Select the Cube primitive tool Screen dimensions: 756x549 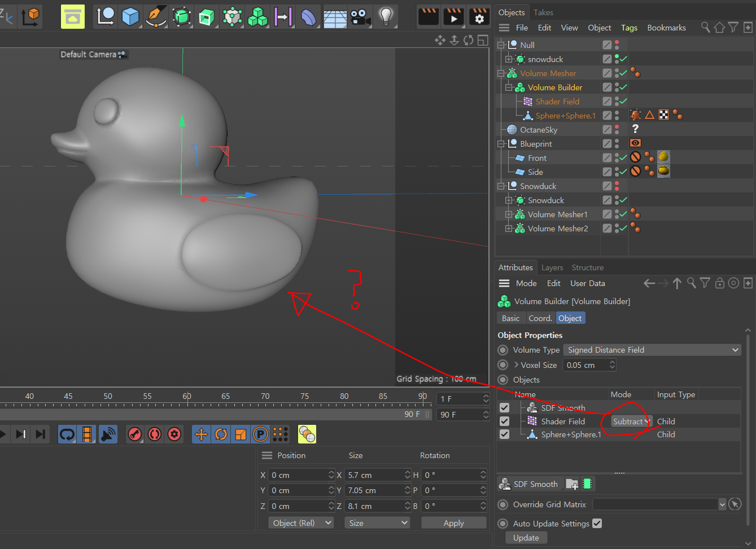click(x=130, y=17)
